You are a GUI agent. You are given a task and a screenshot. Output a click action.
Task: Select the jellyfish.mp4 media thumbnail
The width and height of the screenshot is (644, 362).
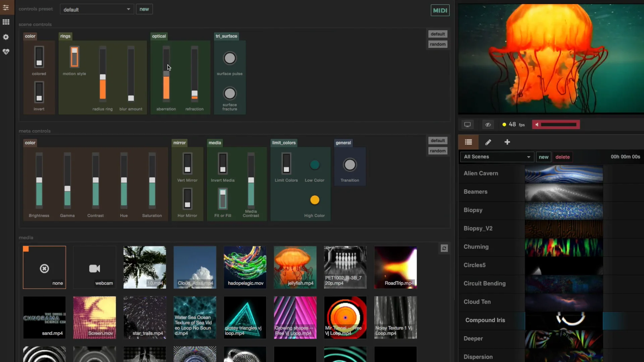point(295,267)
